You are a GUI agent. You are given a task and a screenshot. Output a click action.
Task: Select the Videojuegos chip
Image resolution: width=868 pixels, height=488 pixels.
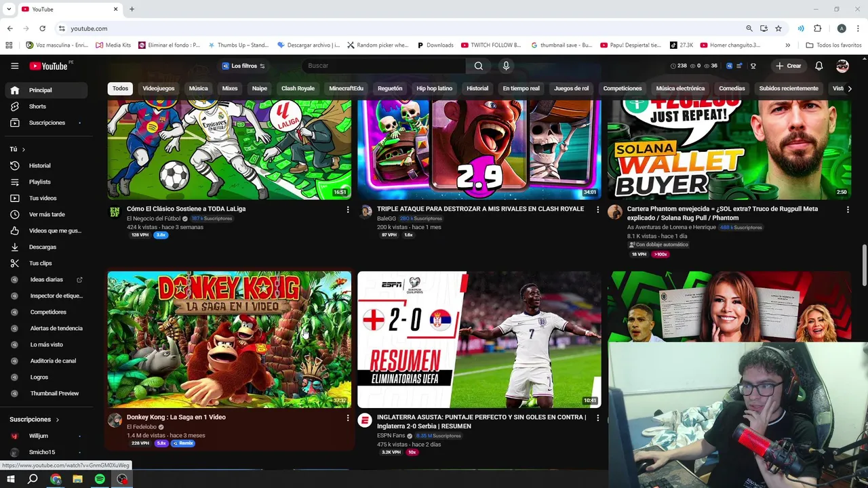point(159,88)
